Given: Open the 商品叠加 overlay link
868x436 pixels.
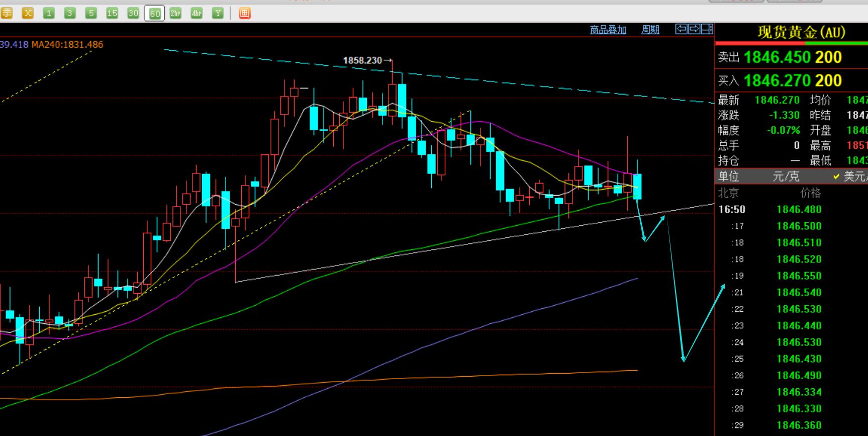Looking at the screenshot, I should tap(608, 30).
